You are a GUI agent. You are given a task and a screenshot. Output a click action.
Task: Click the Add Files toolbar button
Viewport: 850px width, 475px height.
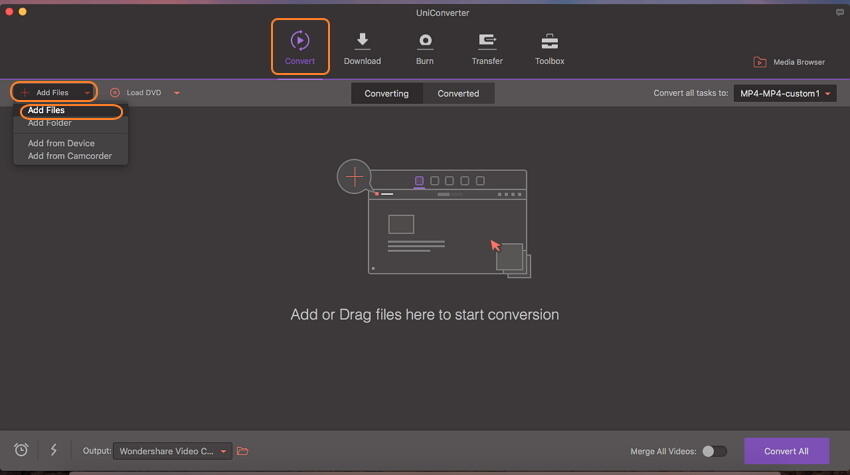[52, 93]
